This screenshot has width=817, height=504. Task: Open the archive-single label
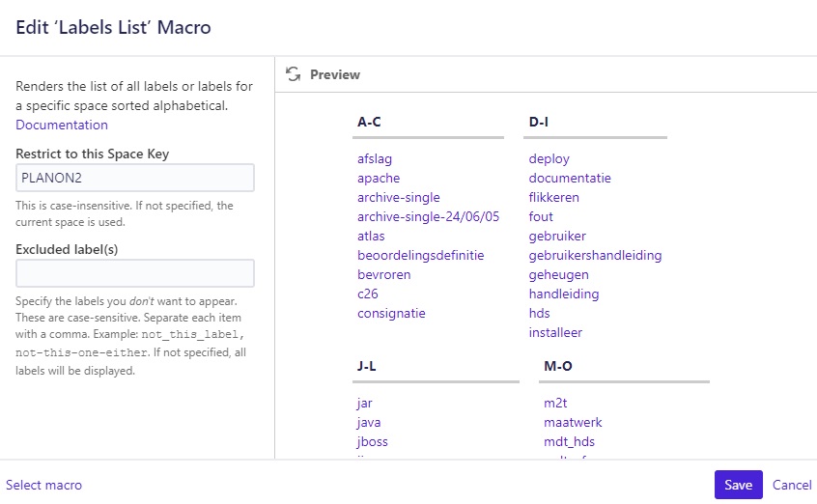(399, 198)
